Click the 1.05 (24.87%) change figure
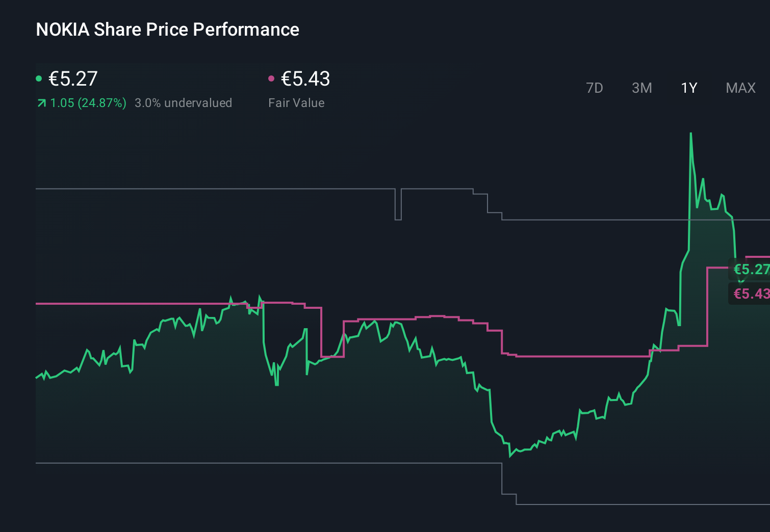Viewport: 770px width, 532px height. [x=88, y=102]
